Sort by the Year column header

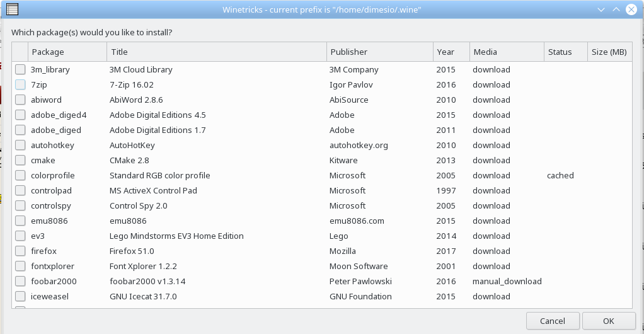pyautogui.click(x=451, y=52)
